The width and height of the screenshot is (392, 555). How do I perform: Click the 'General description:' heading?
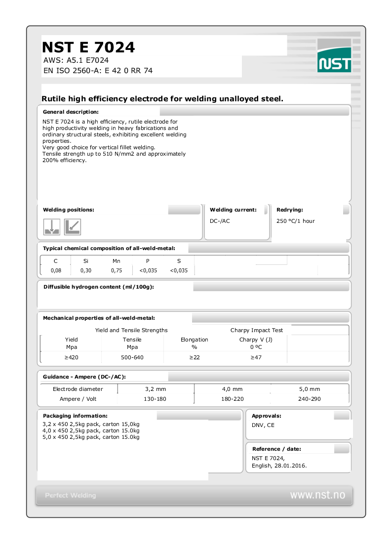(71, 112)
